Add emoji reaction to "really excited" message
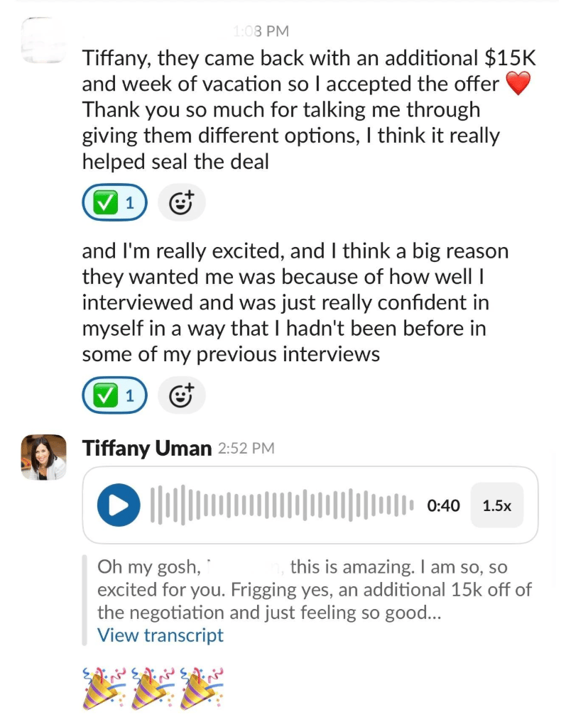 (181, 396)
